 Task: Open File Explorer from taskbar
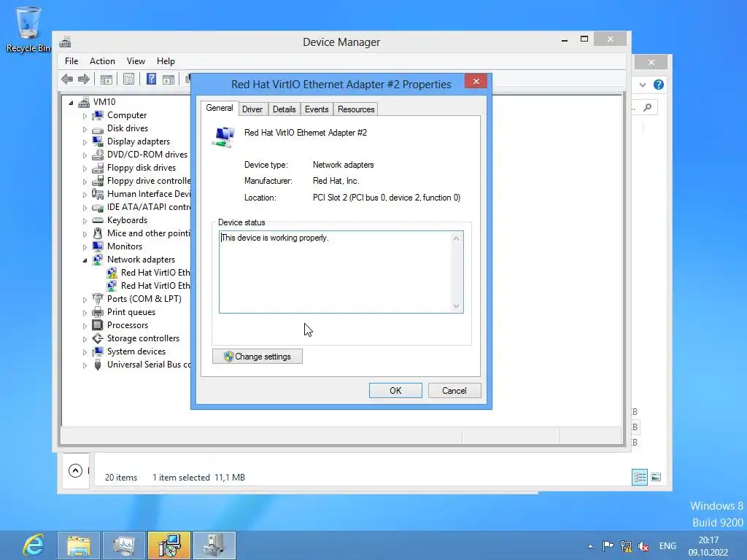[x=79, y=545]
